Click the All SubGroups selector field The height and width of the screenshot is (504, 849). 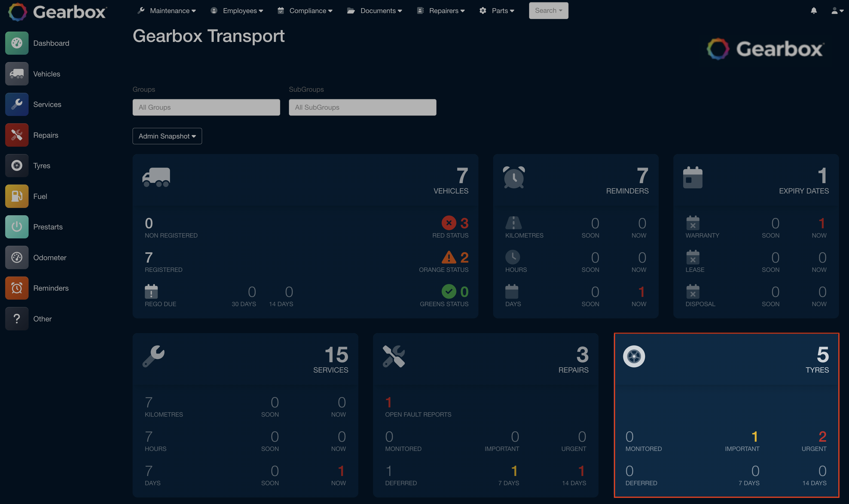[x=362, y=107]
